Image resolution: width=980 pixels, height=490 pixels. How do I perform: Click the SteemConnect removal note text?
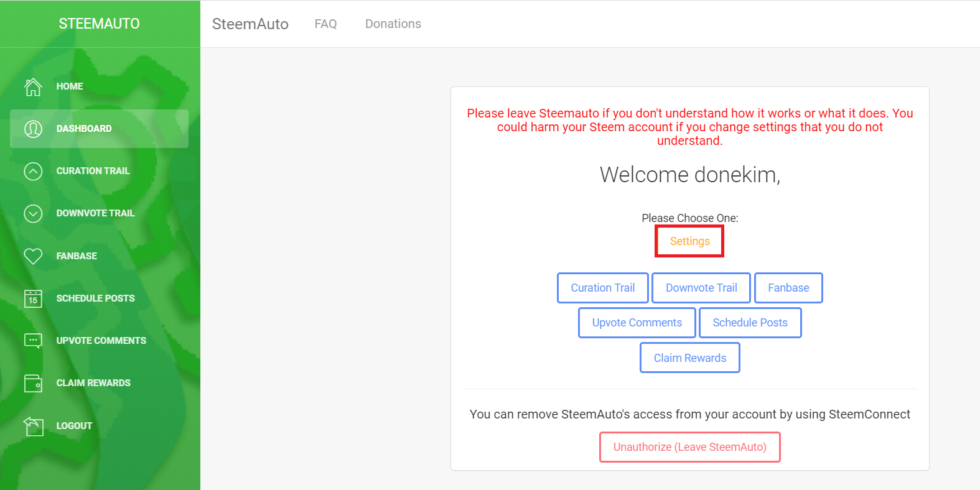coord(690,414)
